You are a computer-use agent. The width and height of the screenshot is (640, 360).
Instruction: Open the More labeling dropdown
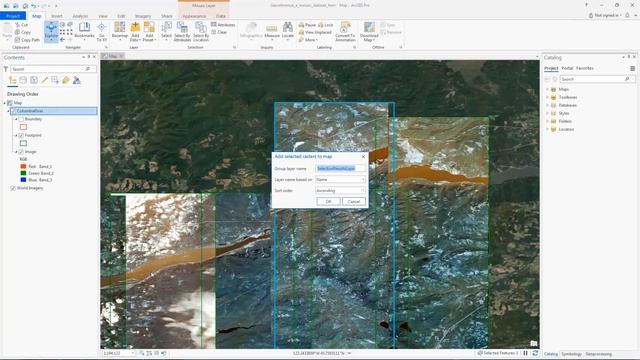(x=307, y=40)
